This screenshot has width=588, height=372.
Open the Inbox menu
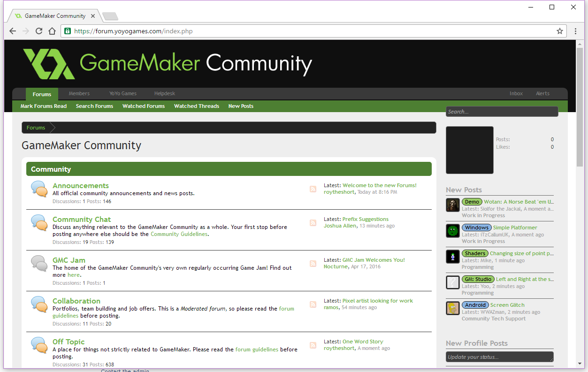point(516,93)
